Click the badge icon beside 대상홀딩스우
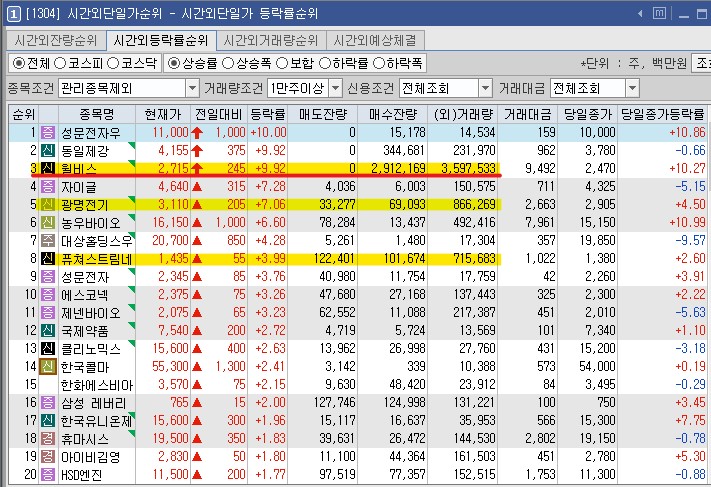The image size is (711, 487). (48, 240)
